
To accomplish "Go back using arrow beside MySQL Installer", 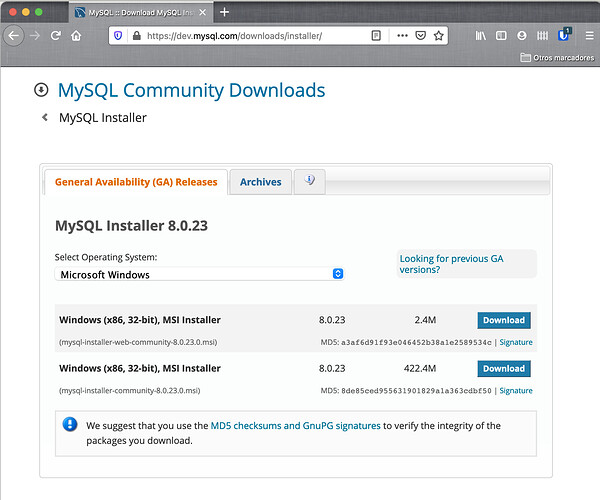I will 45,117.
